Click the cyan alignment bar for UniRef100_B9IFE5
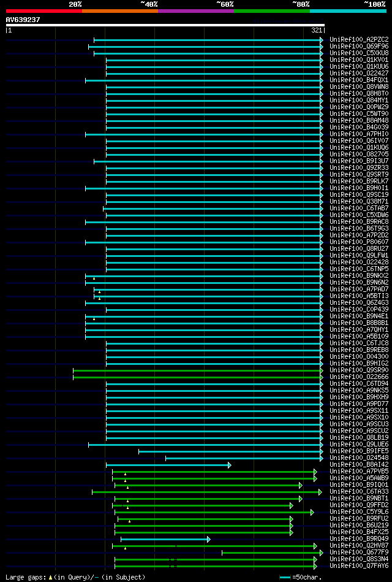Screen dimensions: 392x582 click(230, 451)
